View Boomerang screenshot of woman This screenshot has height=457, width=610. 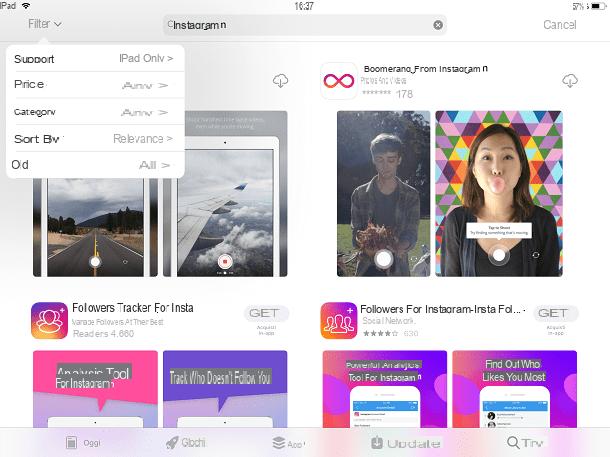499,194
